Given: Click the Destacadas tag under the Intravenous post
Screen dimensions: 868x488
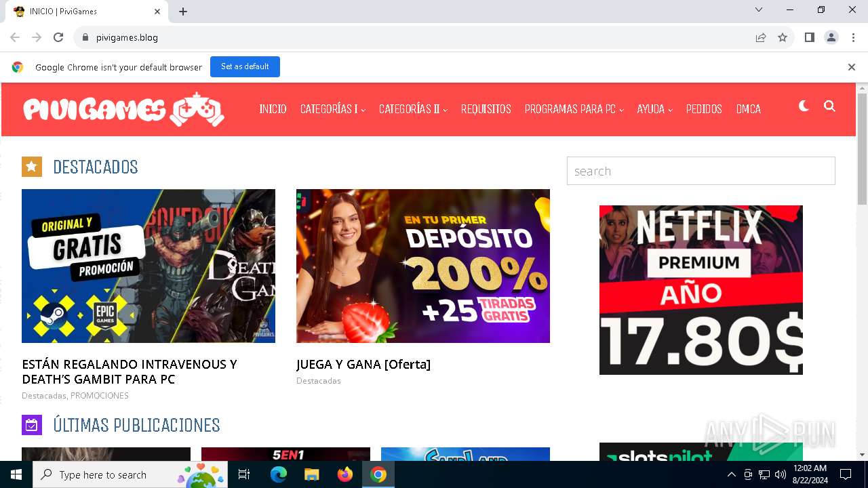Looking at the screenshot, I should pos(44,395).
